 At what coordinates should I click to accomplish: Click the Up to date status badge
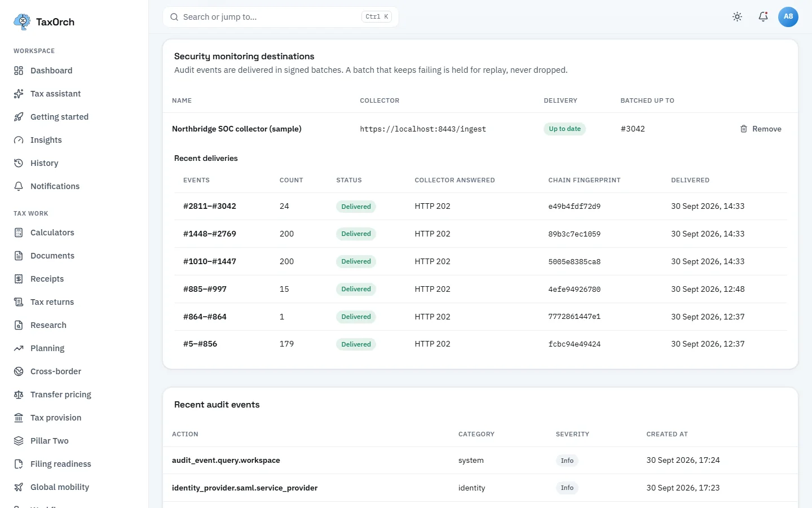pos(564,129)
